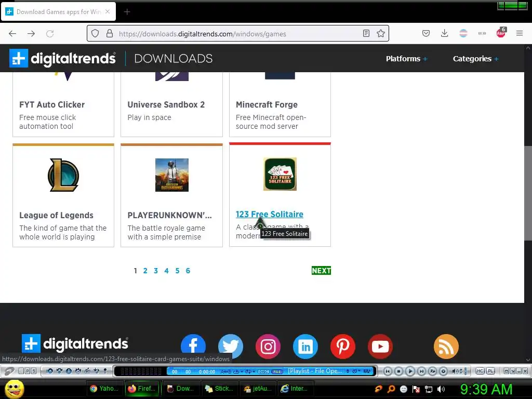
Task: Click the site security padlock icon
Action: pos(109,34)
